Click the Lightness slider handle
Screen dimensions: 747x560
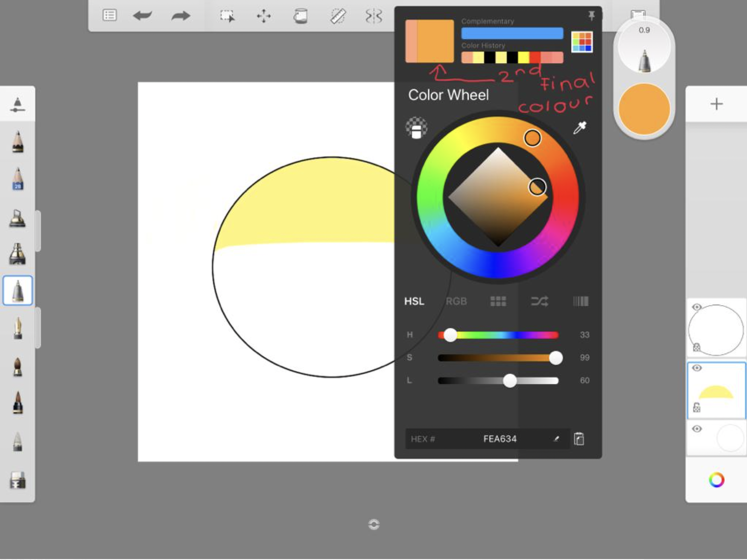[510, 380]
